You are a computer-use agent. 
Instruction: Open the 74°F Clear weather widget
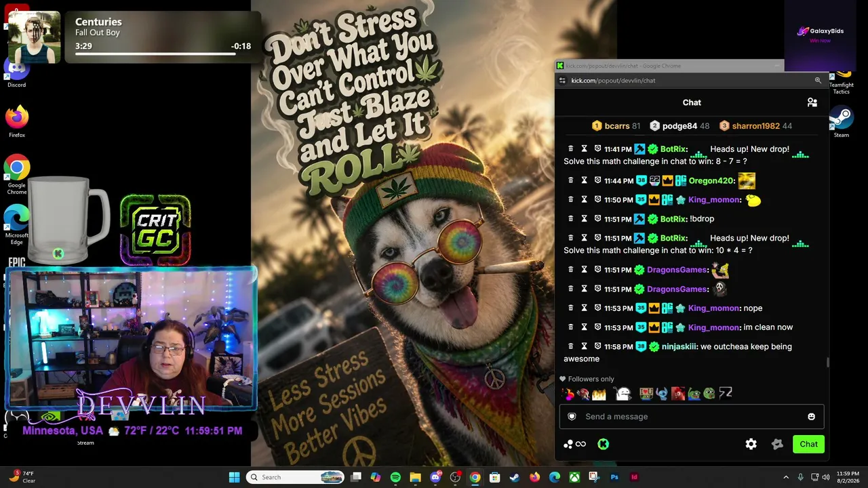click(22, 477)
